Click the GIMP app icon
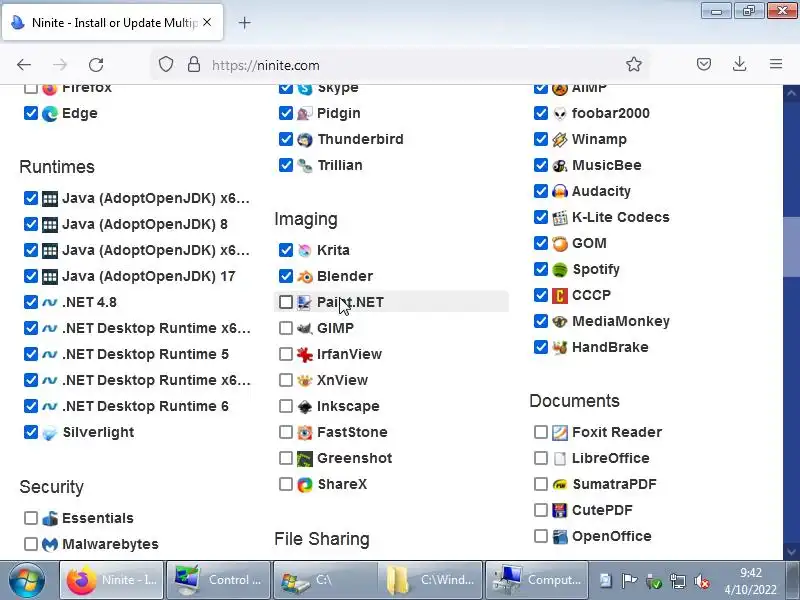800x600 pixels. [x=305, y=328]
